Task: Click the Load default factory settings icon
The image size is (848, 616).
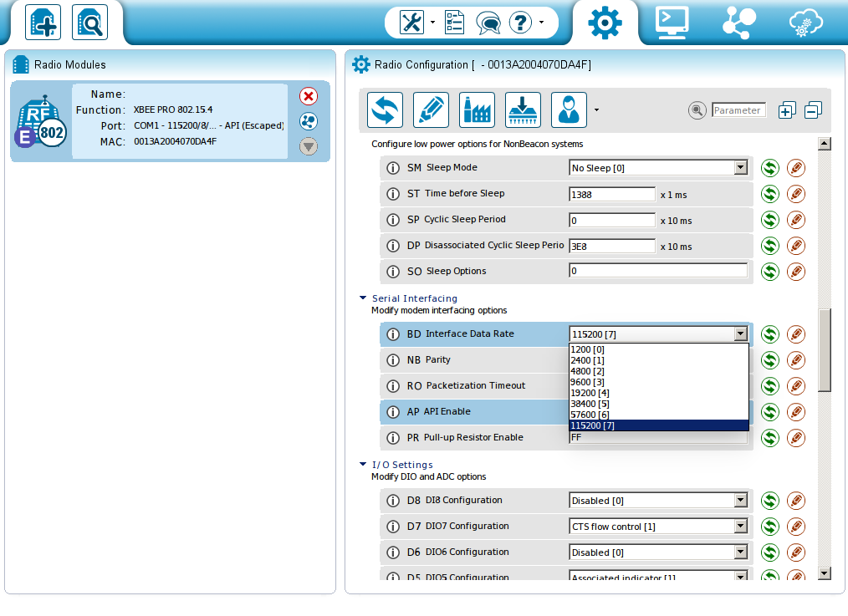Action: coord(477,109)
